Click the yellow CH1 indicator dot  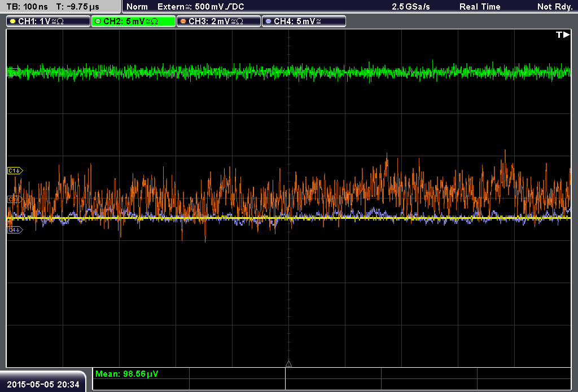coord(13,21)
